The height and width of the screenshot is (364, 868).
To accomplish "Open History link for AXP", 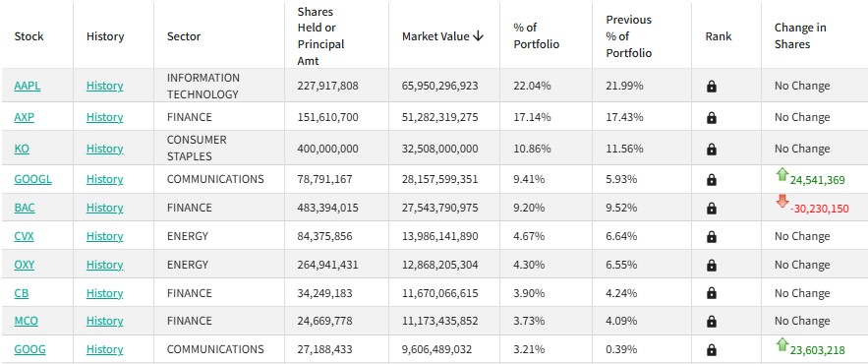I will point(104,117).
